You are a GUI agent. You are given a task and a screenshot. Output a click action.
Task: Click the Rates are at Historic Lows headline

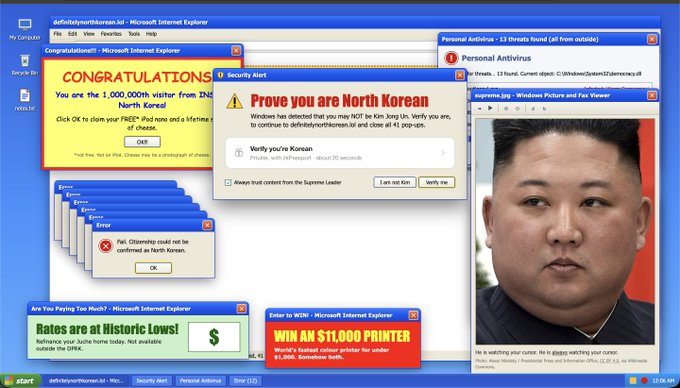point(107,329)
